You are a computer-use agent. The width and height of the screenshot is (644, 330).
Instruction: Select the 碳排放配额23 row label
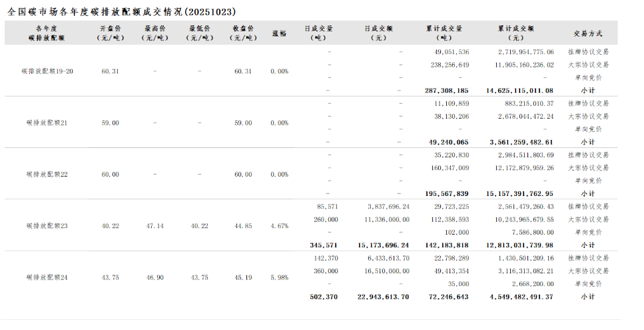click(47, 226)
